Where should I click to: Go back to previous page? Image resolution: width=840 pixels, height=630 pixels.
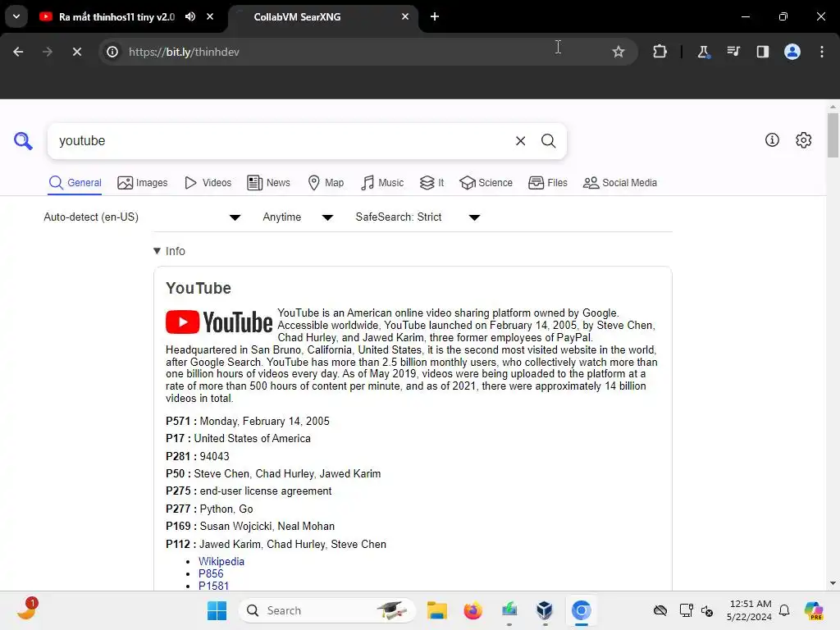tap(18, 52)
